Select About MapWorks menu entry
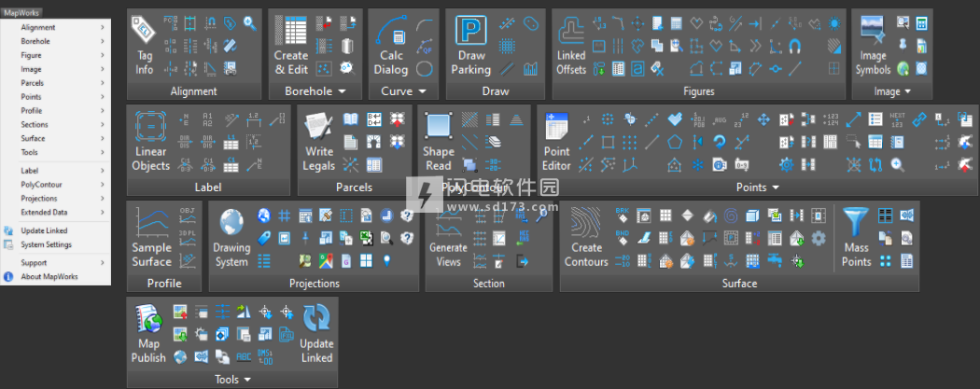The image size is (980, 389). coord(56,277)
